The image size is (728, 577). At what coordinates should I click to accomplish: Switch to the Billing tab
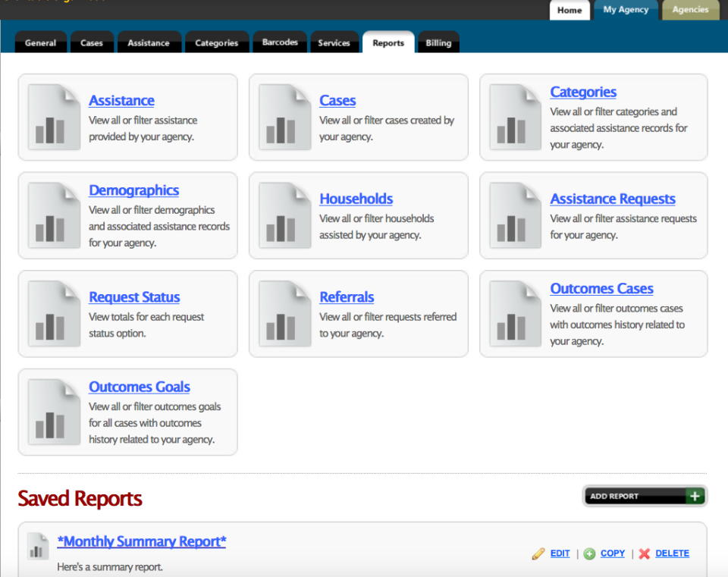pos(438,43)
